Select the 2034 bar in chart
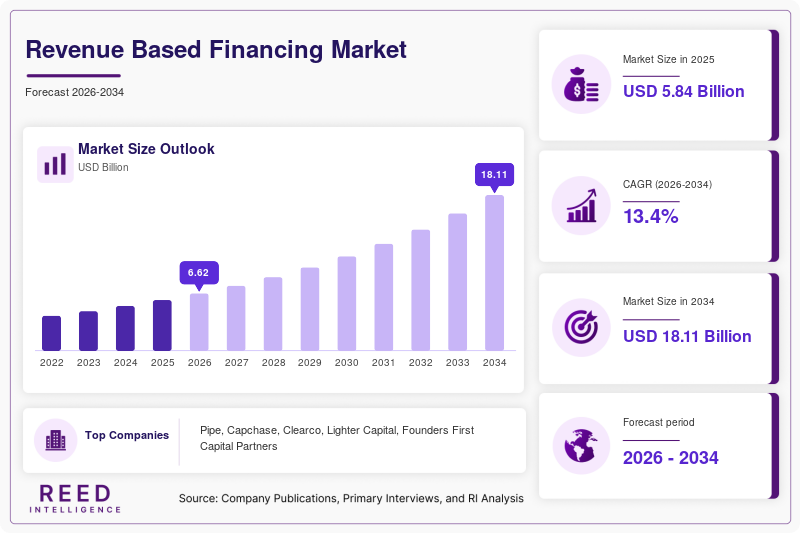 click(494, 273)
